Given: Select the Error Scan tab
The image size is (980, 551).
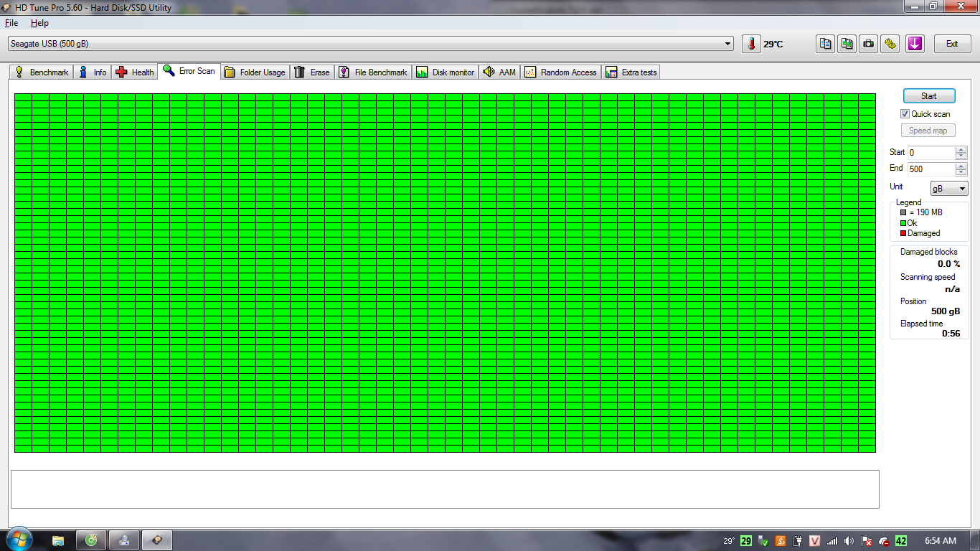Looking at the screenshot, I should click(x=189, y=71).
